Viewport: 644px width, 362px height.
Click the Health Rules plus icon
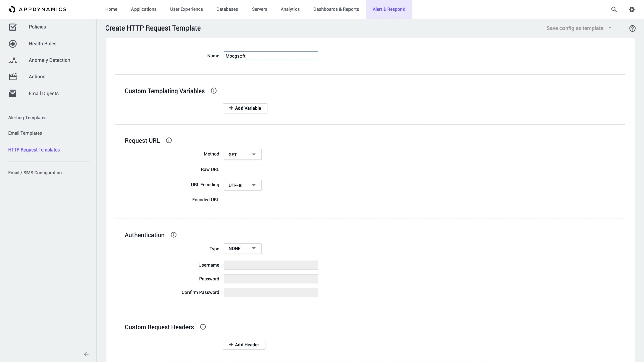click(13, 44)
